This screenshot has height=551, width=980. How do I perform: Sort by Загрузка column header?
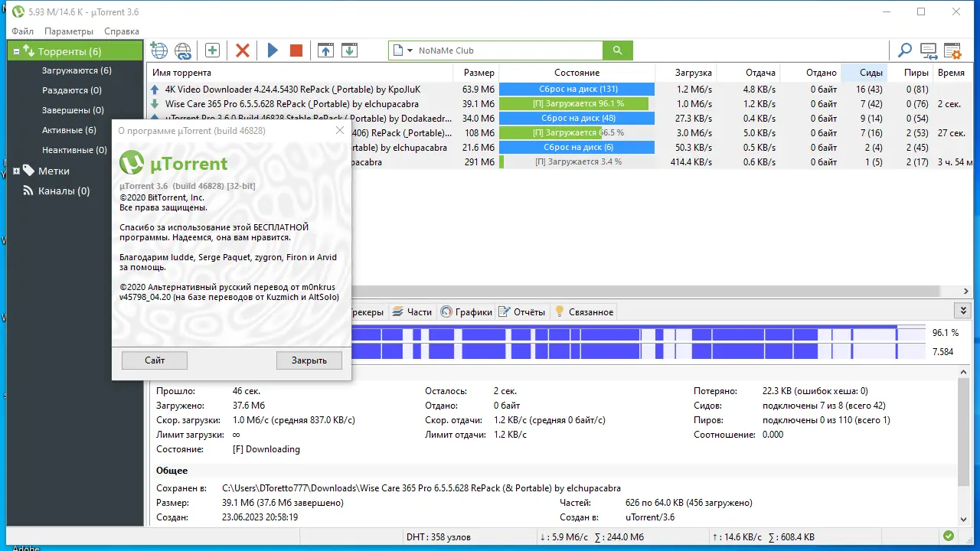(x=686, y=73)
